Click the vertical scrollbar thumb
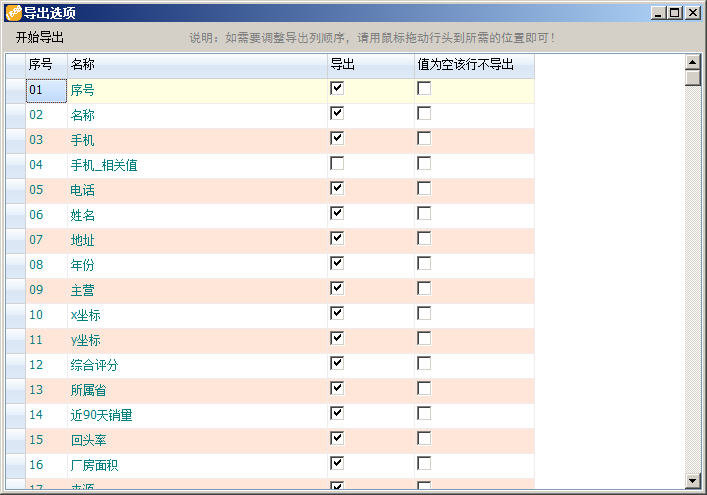 tap(692, 79)
